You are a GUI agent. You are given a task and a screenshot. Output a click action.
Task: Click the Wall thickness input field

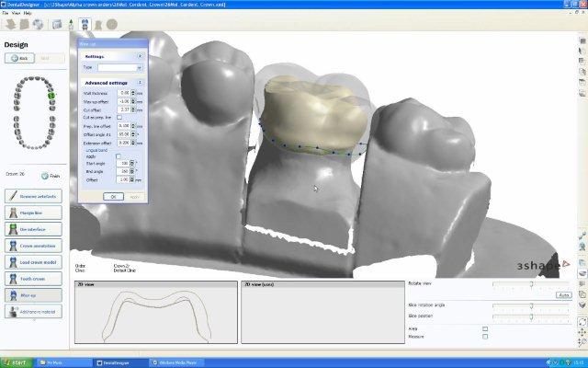click(x=123, y=93)
